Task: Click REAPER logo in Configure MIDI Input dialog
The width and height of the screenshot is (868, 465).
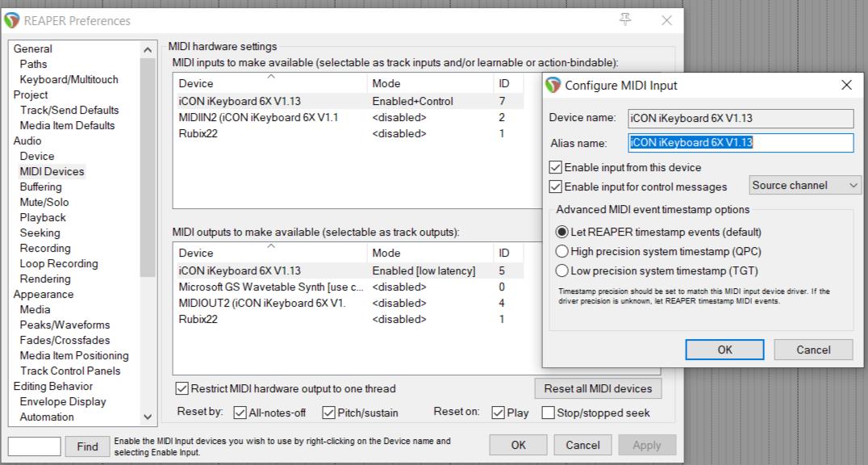Action: [553, 85]
